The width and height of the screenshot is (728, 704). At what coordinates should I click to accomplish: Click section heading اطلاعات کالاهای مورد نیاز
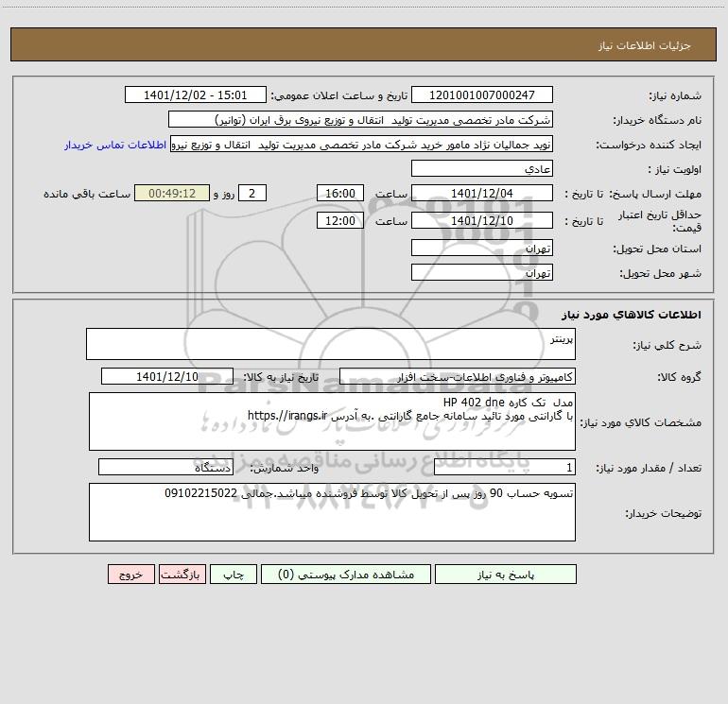(632, 315)
